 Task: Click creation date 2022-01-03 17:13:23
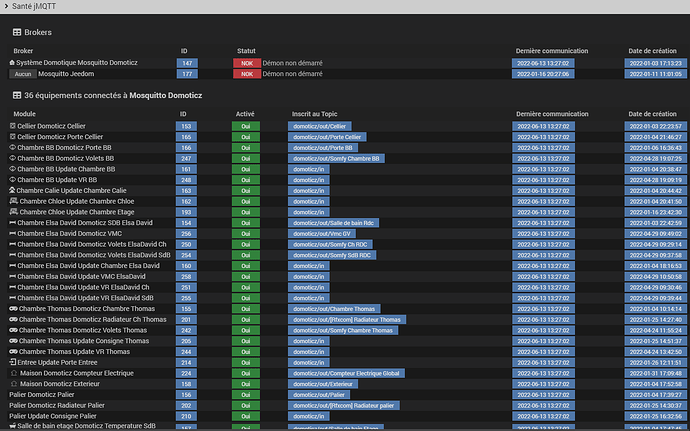(655, 63)
